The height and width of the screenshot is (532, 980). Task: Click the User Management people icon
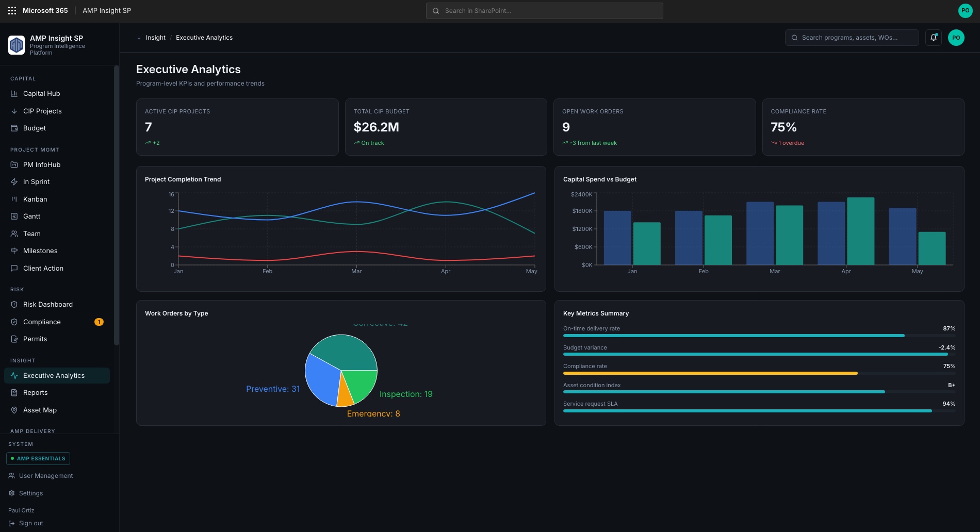11,476
